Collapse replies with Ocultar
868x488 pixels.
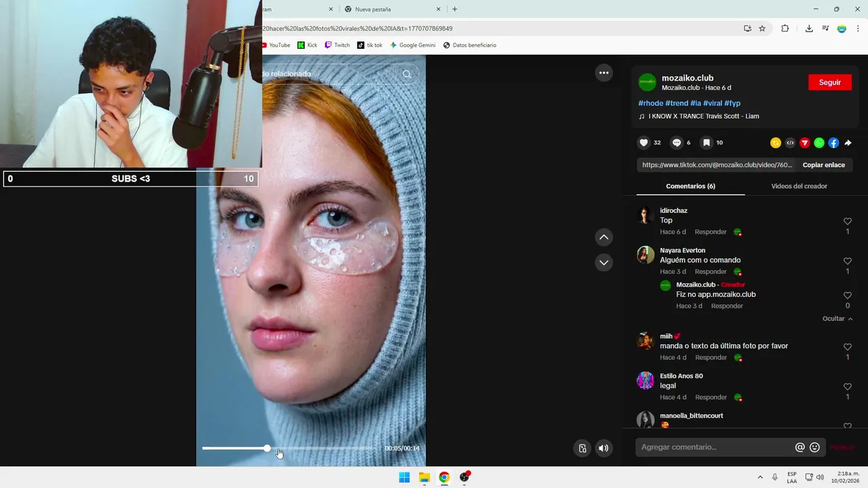click(837, 319)
